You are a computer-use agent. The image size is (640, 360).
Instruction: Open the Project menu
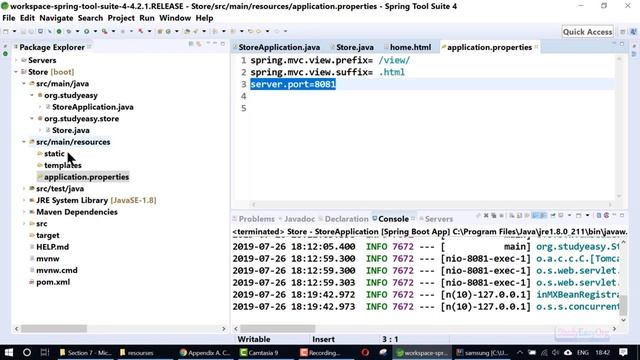coord(121,18)
